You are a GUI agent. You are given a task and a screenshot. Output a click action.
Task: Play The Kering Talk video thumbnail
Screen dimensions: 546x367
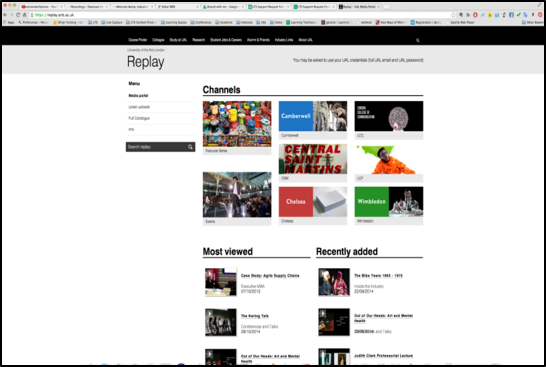[x=221, y=322]
